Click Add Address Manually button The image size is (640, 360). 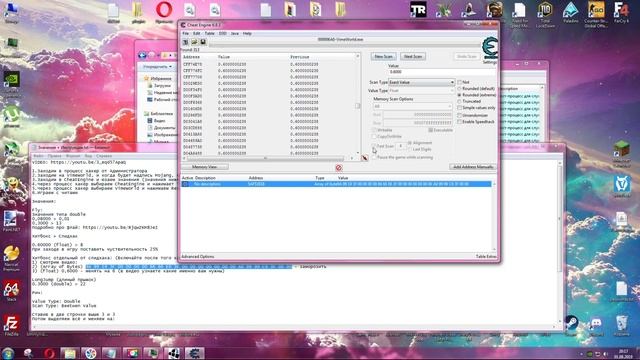pyautogui.click(x=473, y=167)
